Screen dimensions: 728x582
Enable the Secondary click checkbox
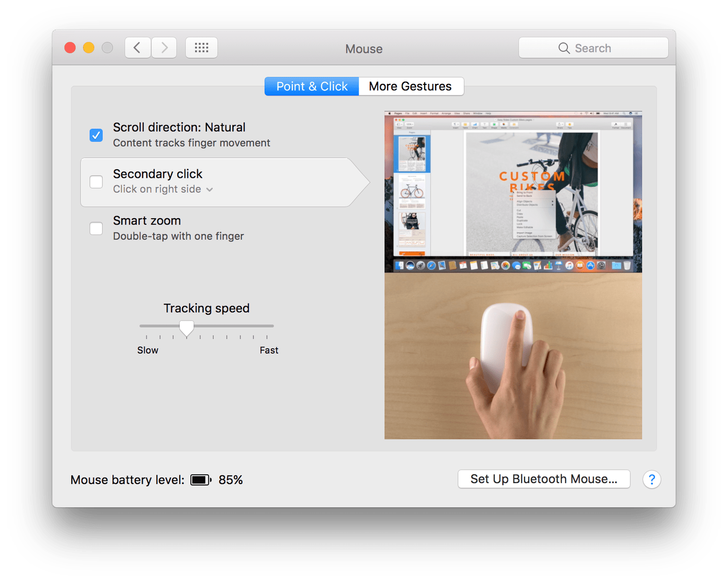pos(96,182)
